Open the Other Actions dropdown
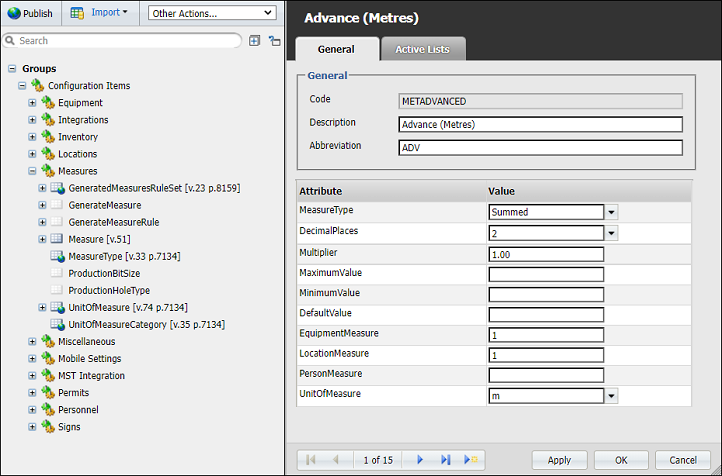722x476 pixels. point(212,13)
